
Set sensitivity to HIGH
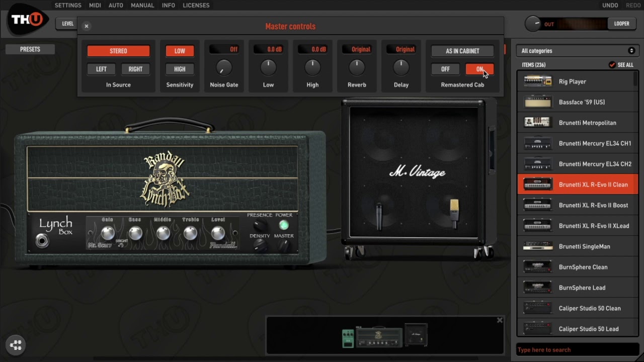[x=180, y=69]
